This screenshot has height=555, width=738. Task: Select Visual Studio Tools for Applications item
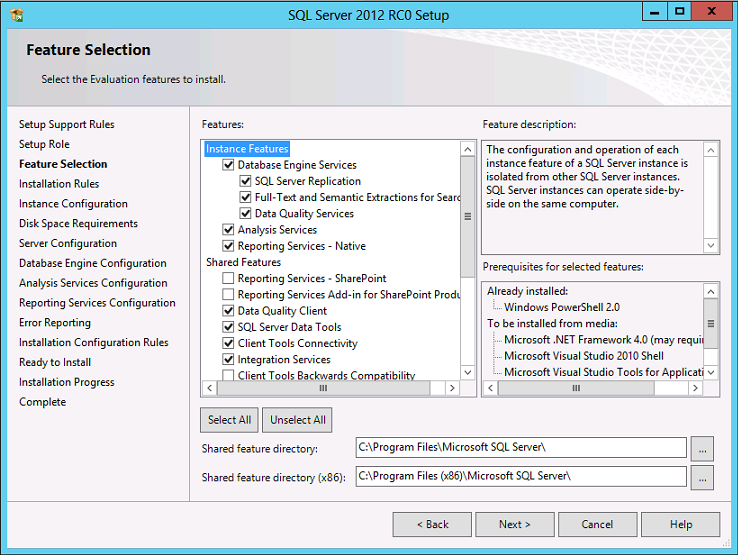pos(604,372)
